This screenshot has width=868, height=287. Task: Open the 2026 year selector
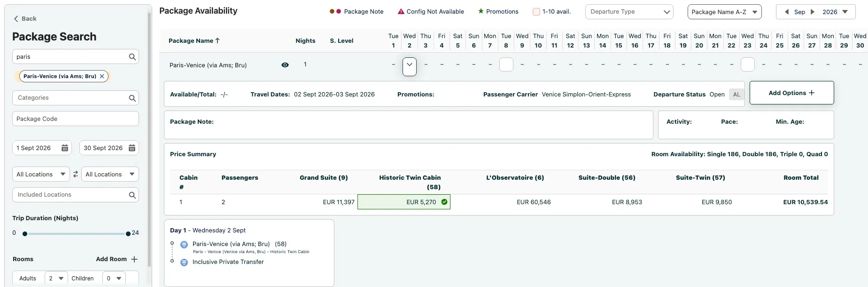click(835, 12)
